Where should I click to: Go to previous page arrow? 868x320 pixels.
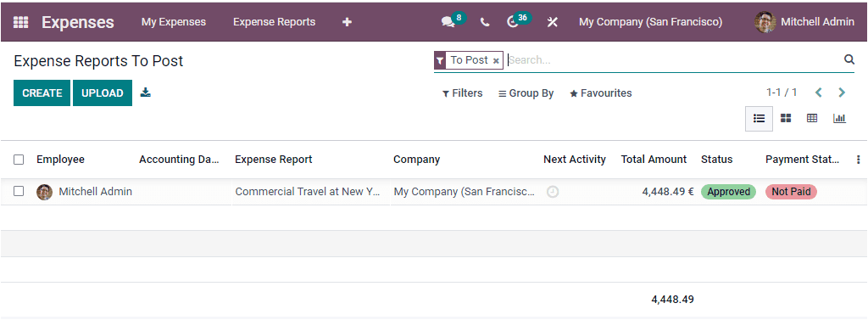(x=818, y=93)
